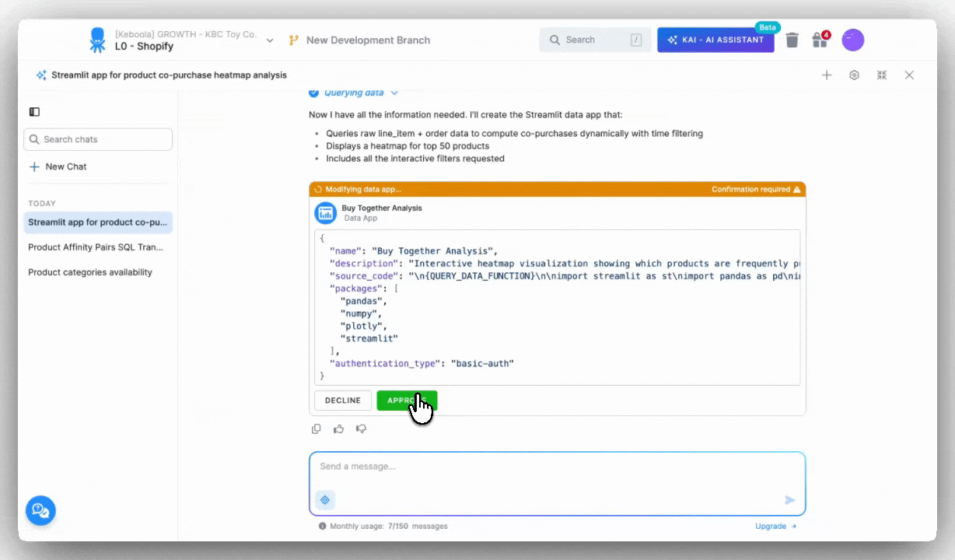The width and height of the screenshot is (955, 560).
Task: Open the Streamlit app for product co-pu... chat
Action: coord(98,222)
